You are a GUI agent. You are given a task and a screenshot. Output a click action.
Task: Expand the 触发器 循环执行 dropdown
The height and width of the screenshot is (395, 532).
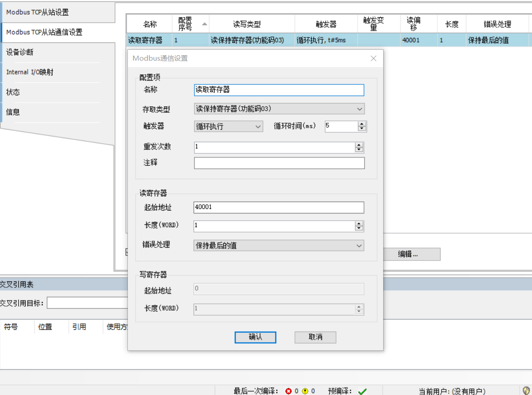click(x=258, y=127)
